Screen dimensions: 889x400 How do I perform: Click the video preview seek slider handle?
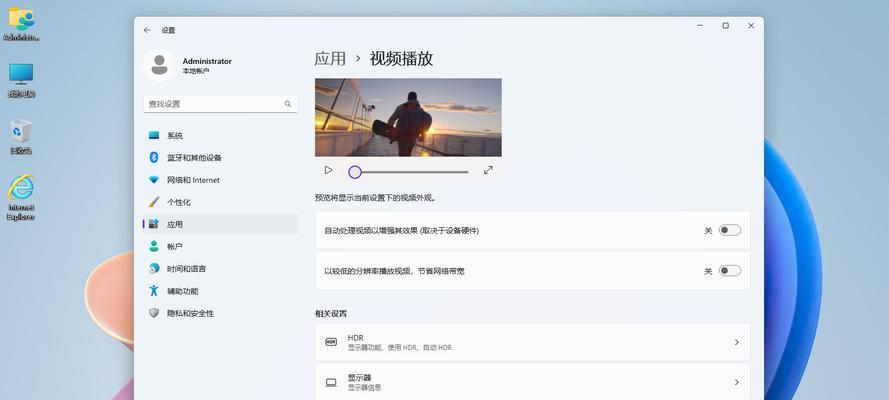coord(355,172)
